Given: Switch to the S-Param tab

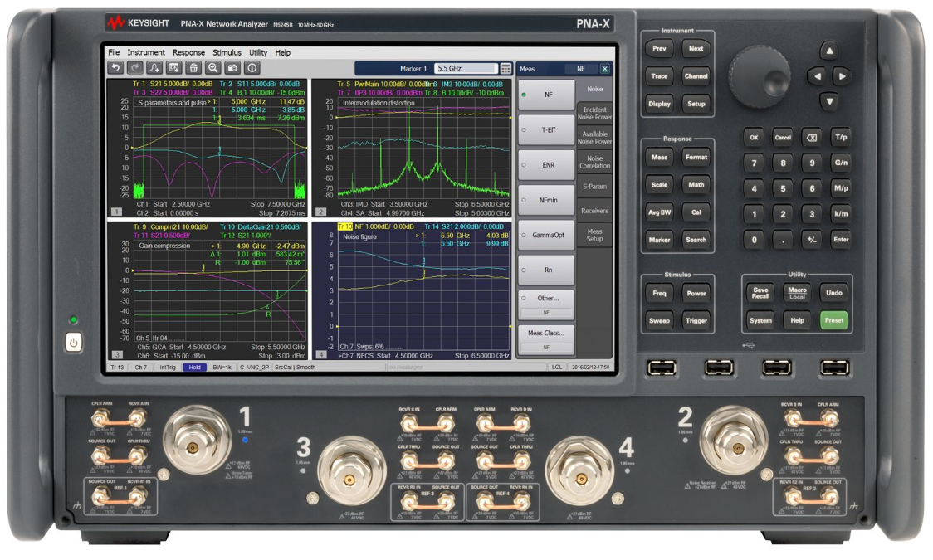Looking at the screenshot, I should (x=594, y=187).
